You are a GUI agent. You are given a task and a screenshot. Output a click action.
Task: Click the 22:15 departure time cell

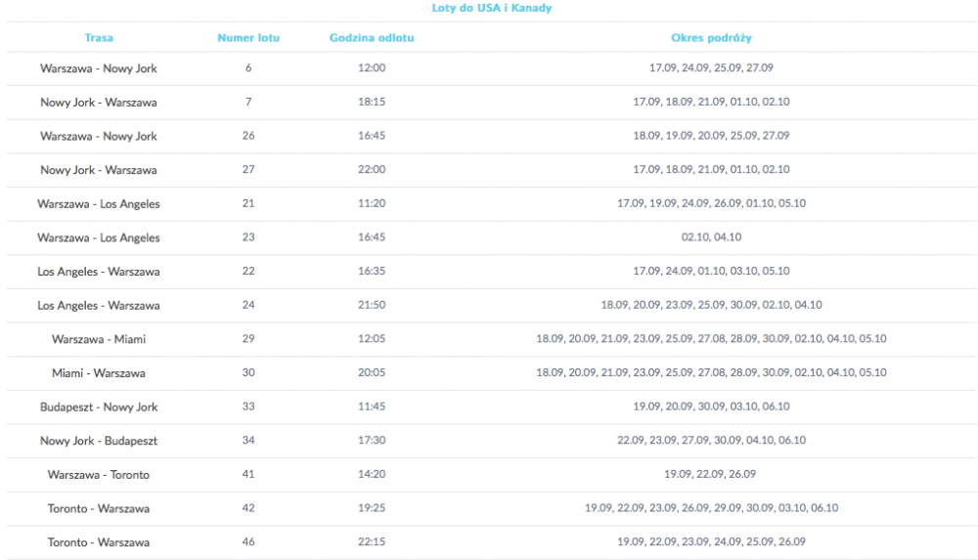point(372,541)
